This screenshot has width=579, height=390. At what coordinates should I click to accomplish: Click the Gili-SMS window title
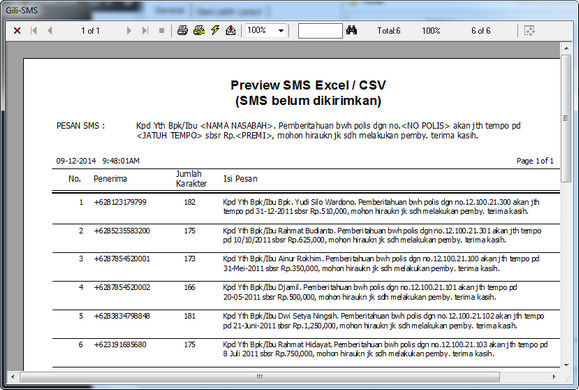[21, 10]
